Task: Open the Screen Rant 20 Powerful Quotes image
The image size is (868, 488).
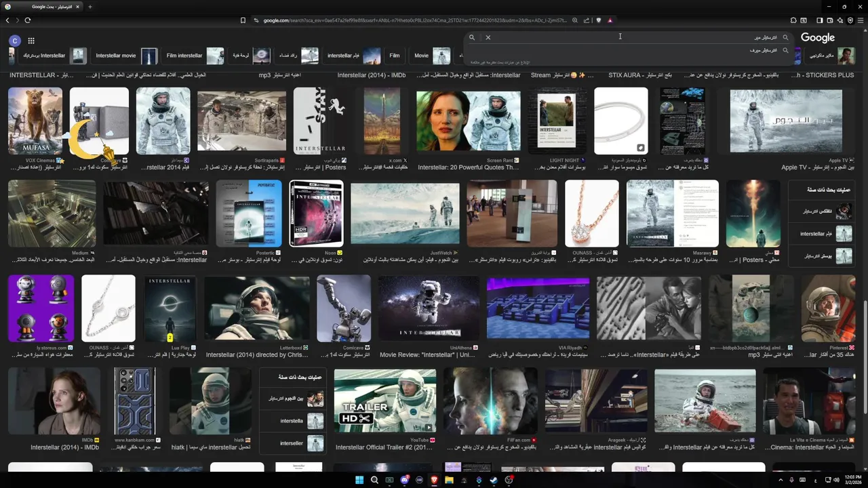Action: 469,121
